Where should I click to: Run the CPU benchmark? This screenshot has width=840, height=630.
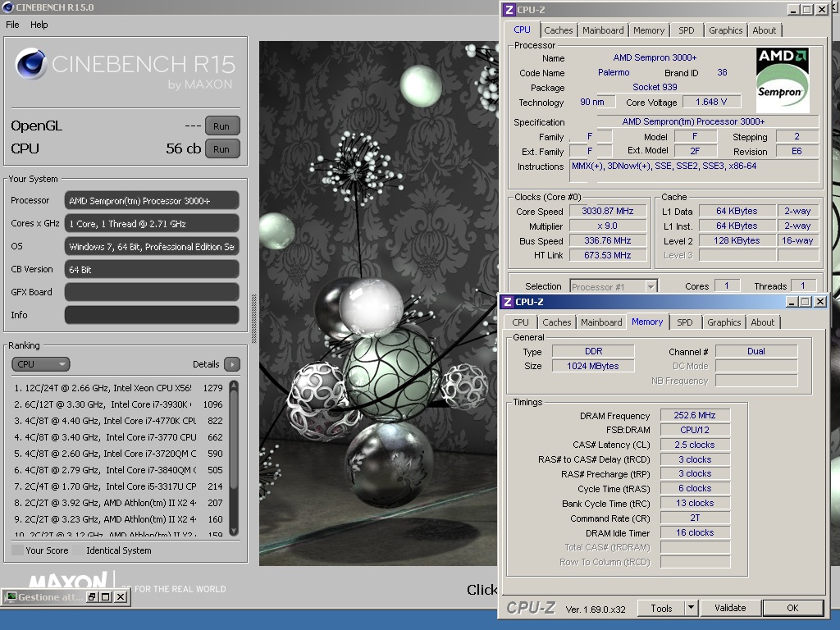tap(221, 149)
